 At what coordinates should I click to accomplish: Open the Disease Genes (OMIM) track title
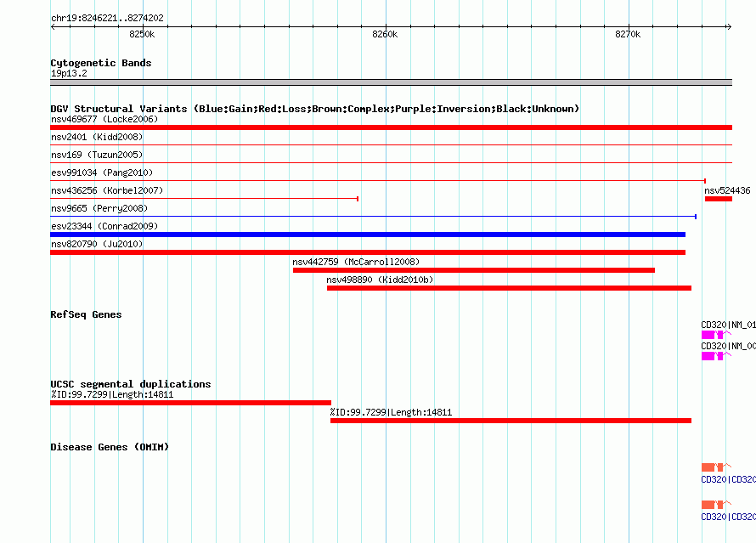[110, 447]
